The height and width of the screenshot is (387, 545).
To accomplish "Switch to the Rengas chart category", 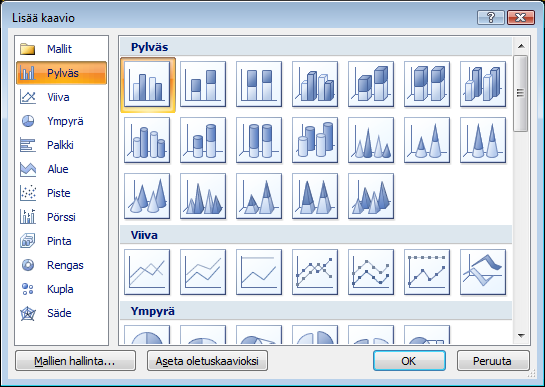I will pyautogui.click(x=62, y=265).
